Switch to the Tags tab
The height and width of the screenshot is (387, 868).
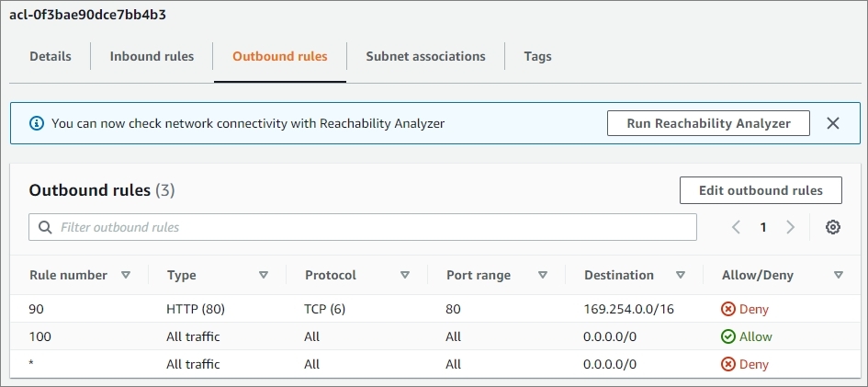pos(537,56)
